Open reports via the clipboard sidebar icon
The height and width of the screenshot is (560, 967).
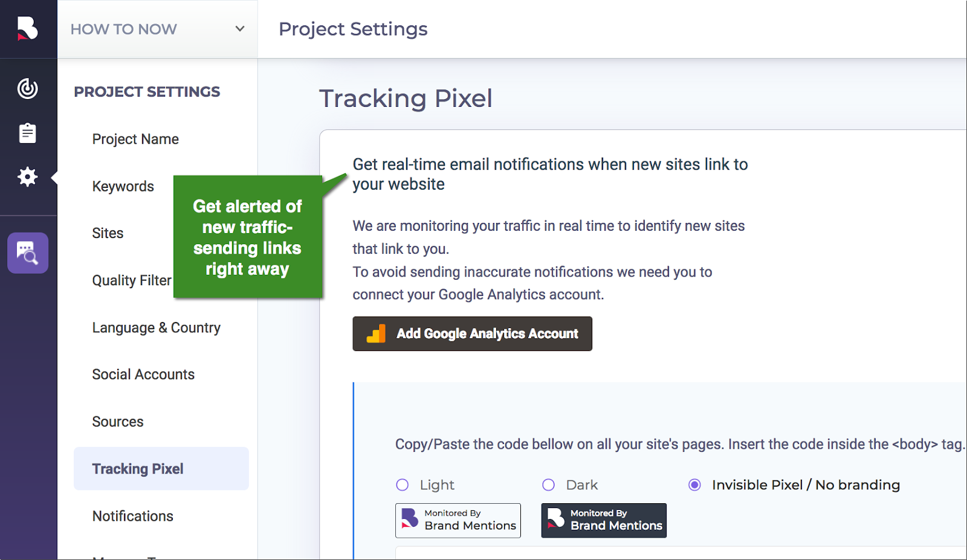pyautogui.click(x=27, y=132)
